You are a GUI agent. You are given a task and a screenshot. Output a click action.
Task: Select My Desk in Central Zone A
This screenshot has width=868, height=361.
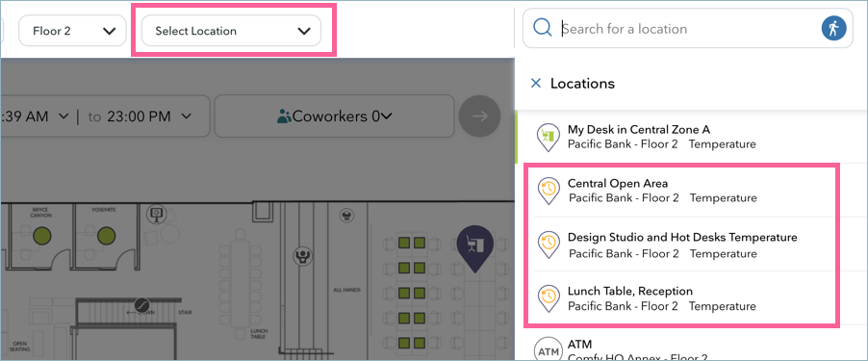coord(691,137)
